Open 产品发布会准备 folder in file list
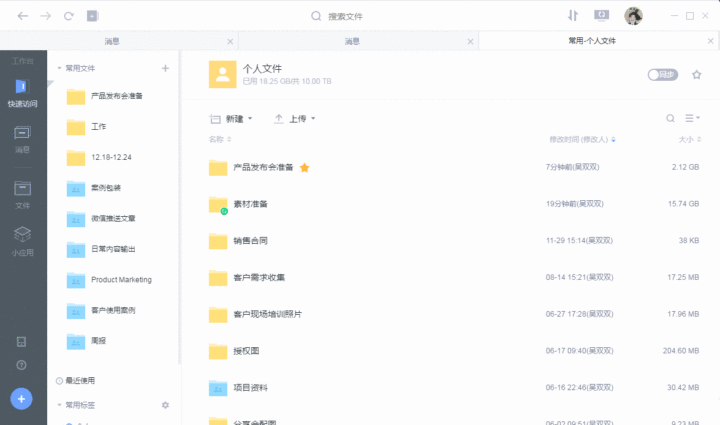The height and width of the screenshot is (425, 720). [263, 168]
